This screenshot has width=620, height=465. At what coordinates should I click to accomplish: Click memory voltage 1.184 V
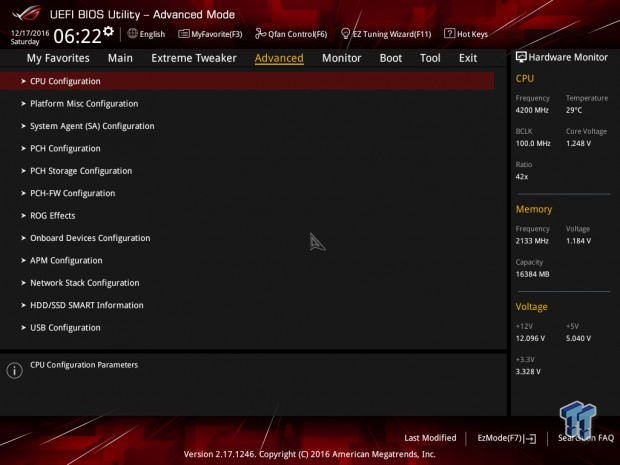578,241
